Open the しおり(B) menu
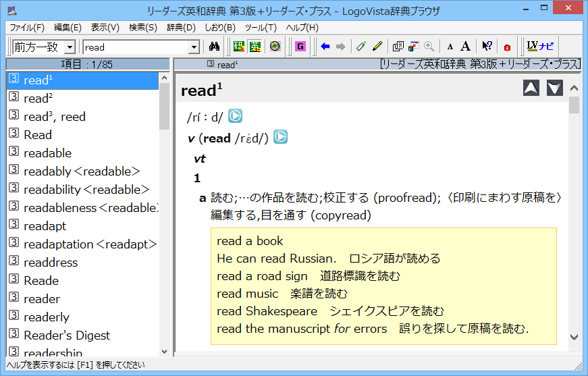The image size is (588, 376). coord(220,28)
